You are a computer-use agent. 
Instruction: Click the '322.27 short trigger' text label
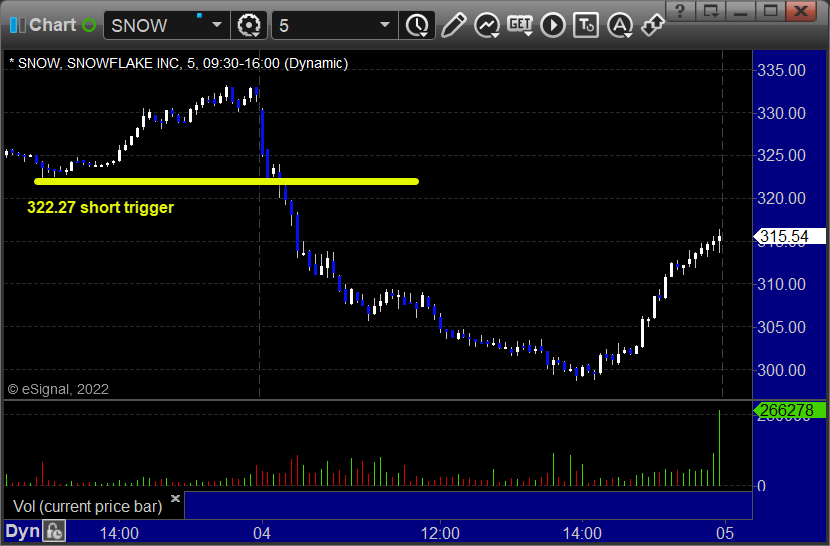[101, 207]
